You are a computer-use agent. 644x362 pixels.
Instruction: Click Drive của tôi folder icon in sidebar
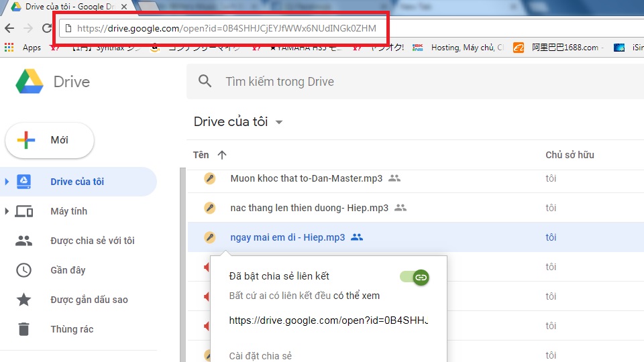(x=24, y=182)
